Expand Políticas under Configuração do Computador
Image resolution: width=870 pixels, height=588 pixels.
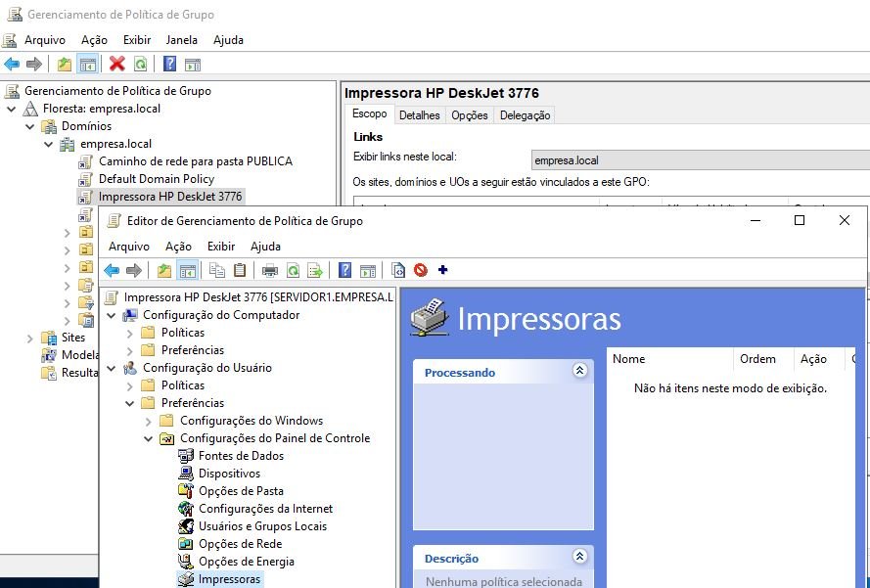[x=130, y=333]
